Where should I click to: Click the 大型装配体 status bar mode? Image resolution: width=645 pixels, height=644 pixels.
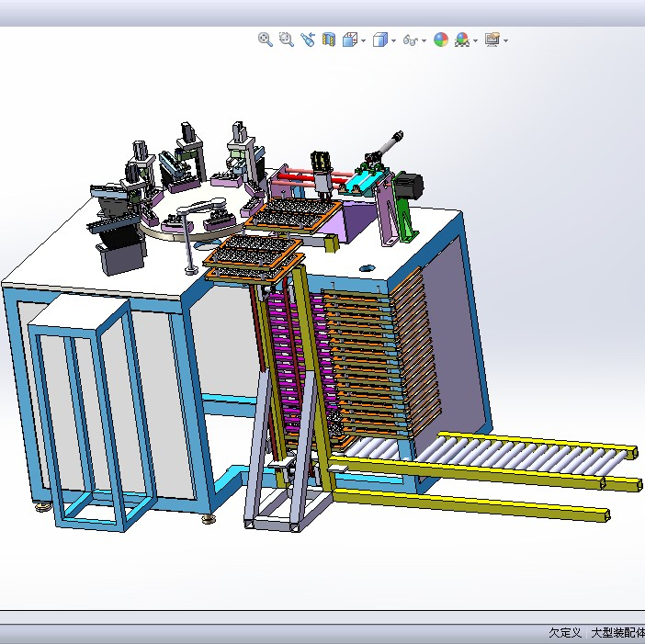[616, 633]
